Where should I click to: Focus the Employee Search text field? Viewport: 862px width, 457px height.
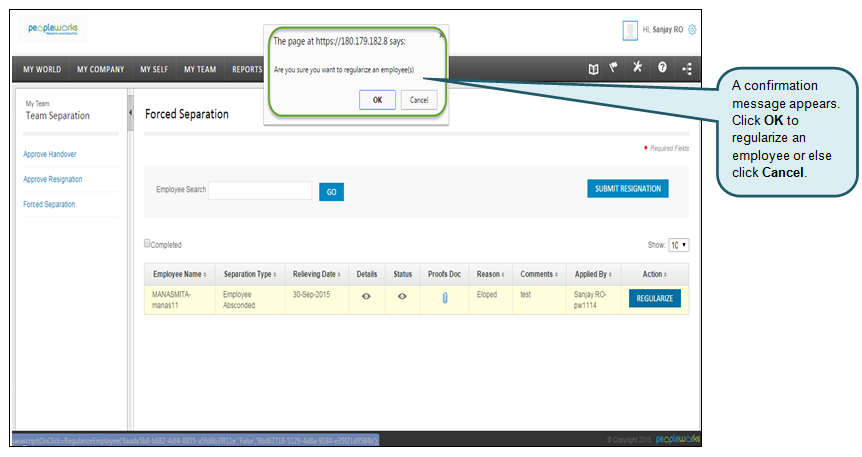(x=260, y=190)
